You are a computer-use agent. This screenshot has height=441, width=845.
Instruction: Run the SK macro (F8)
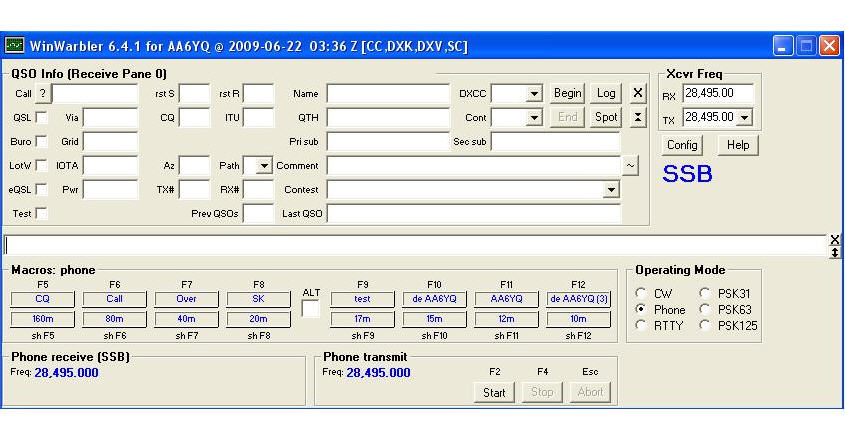click(x=258, y=299)
